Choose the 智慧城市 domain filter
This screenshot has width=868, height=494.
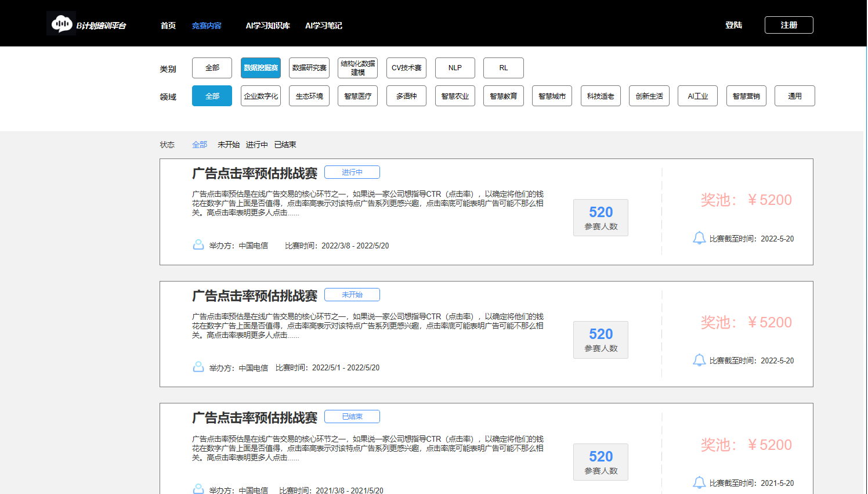(552, 96)
